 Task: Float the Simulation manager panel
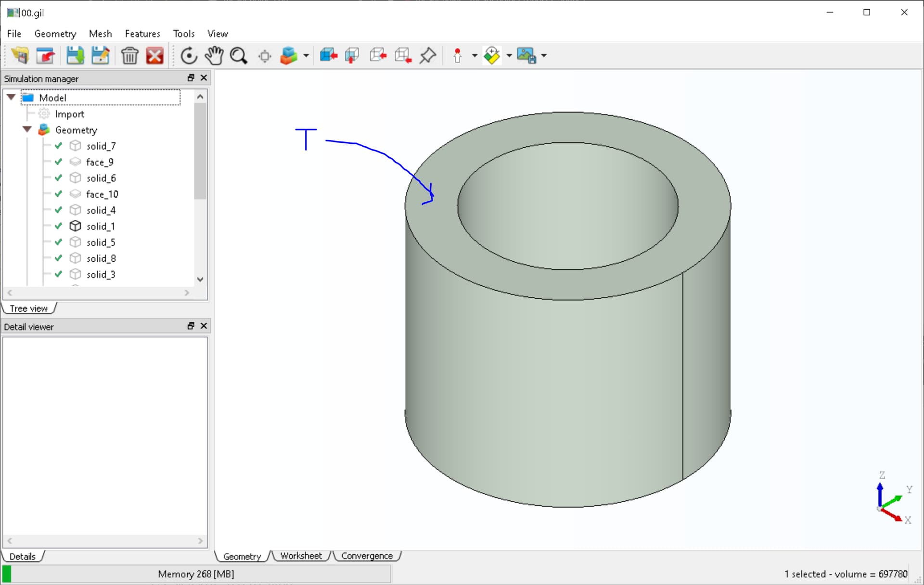click(191, 78)
